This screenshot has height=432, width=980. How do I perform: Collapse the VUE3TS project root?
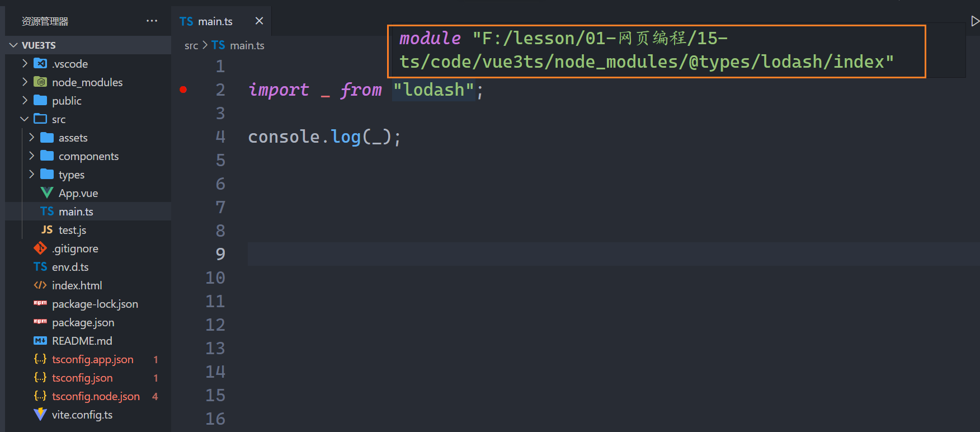14,45
